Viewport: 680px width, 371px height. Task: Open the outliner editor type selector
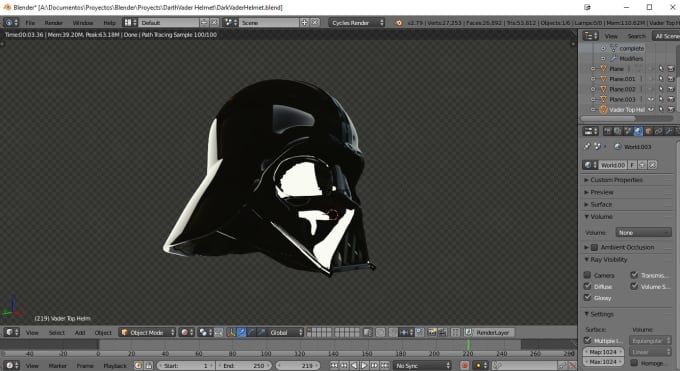click(591, 36)
